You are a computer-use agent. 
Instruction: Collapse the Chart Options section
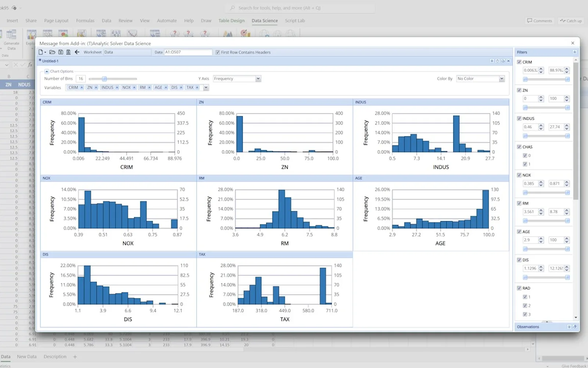[x=47, y=71]
